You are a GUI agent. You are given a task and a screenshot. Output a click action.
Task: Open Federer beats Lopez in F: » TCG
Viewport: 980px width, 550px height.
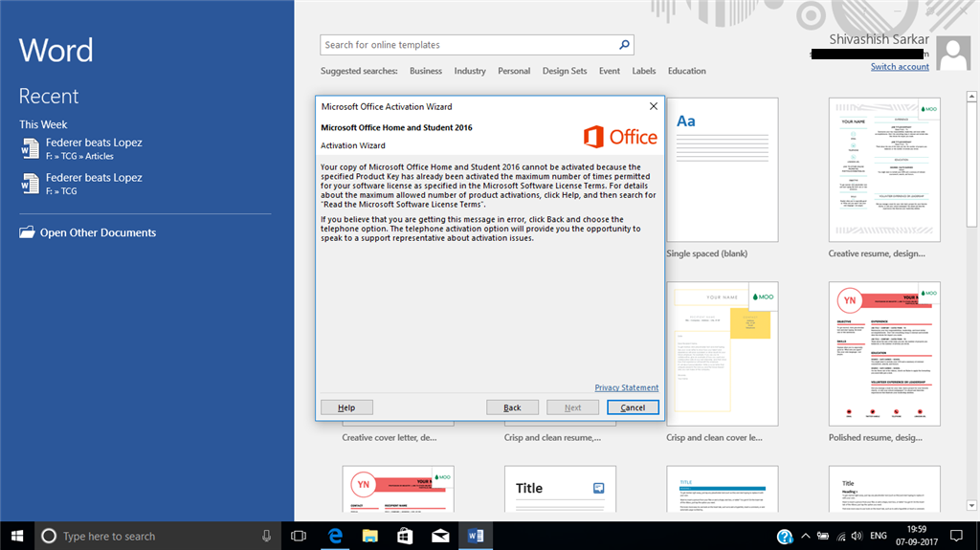coord(94,184)
